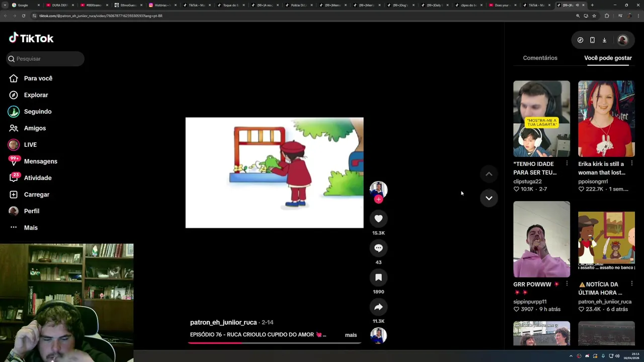This screenshot has height=362, width=644.
Task: Save the video with the bookmark icon
Action: [378, 277]
